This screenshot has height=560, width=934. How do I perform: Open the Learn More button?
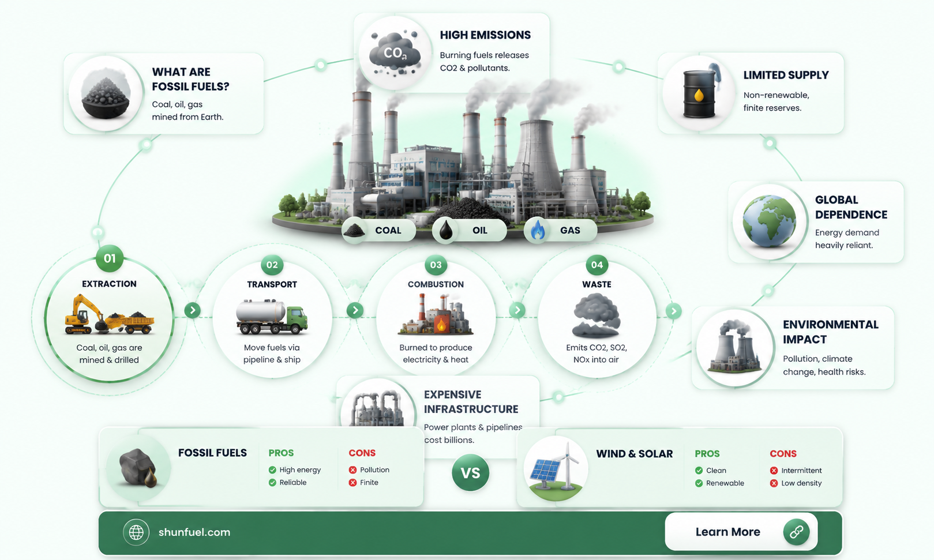741,532
